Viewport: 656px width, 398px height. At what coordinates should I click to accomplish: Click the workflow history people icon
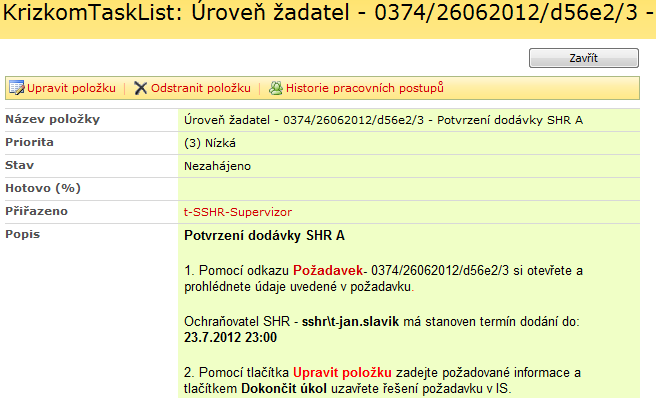(276, 88)
